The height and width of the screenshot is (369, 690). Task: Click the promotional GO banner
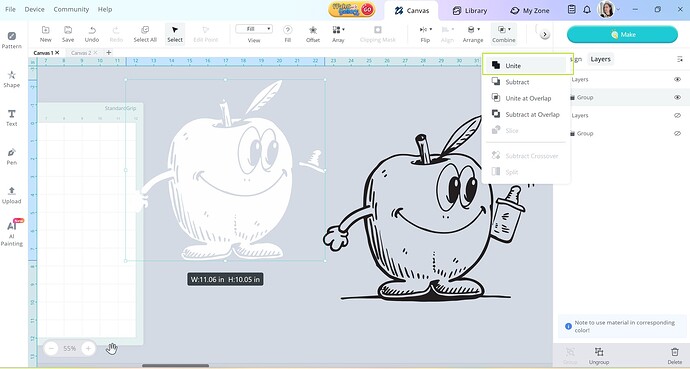click(352, 9)
